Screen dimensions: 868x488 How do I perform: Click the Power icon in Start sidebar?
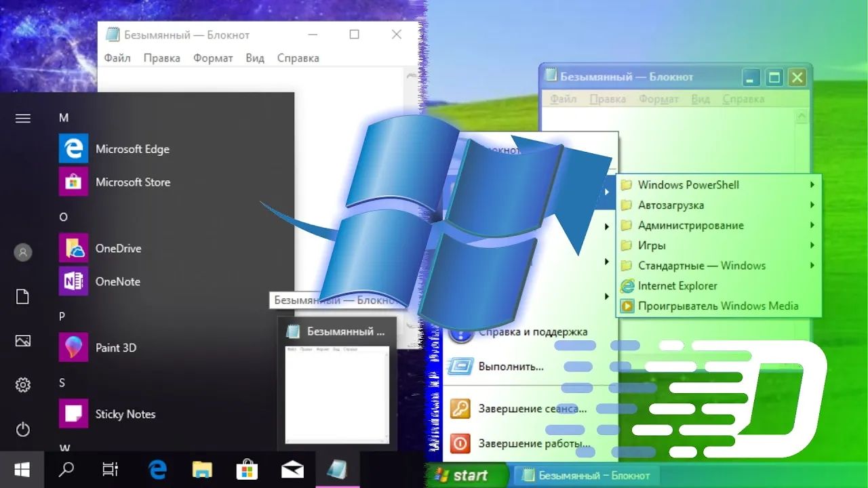[23, 429]
